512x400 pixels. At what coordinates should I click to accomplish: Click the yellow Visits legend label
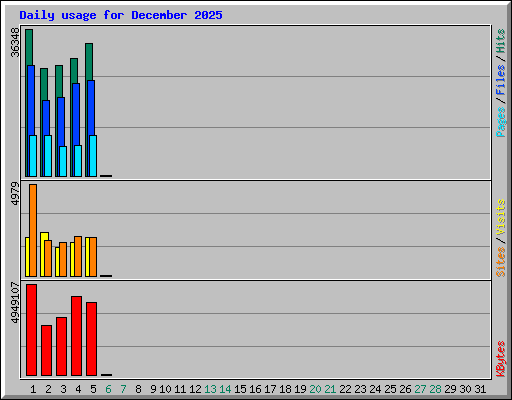(x=500, y=218)
